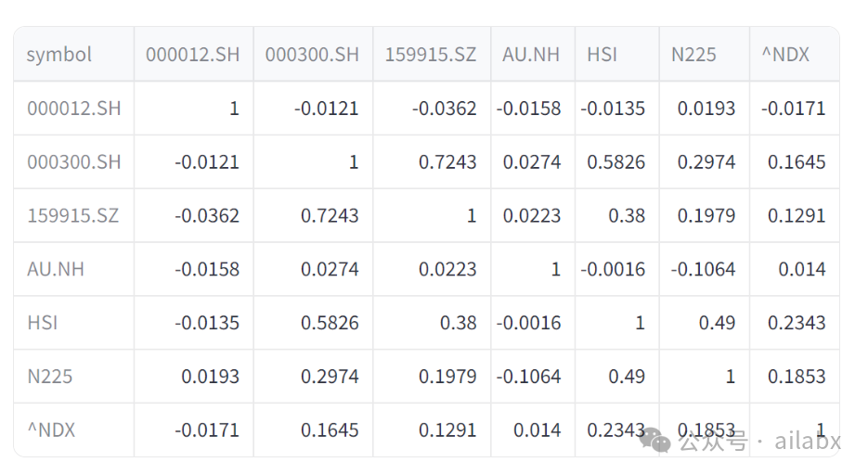868x475 pixels.
Task: Select 0.1291 in the 159915.SZ row
Action: (x=797, y=215)
